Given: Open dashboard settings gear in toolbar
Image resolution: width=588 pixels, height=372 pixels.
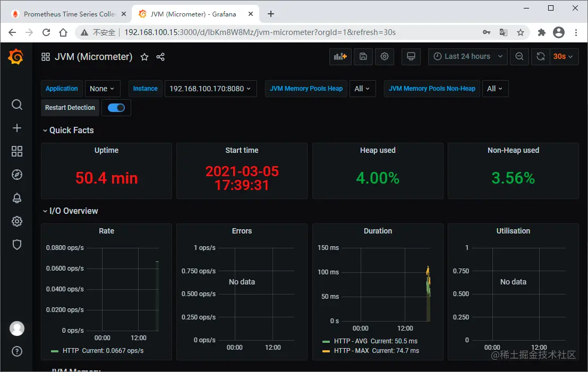Looking at the screenshot, I should pos(385,57).
